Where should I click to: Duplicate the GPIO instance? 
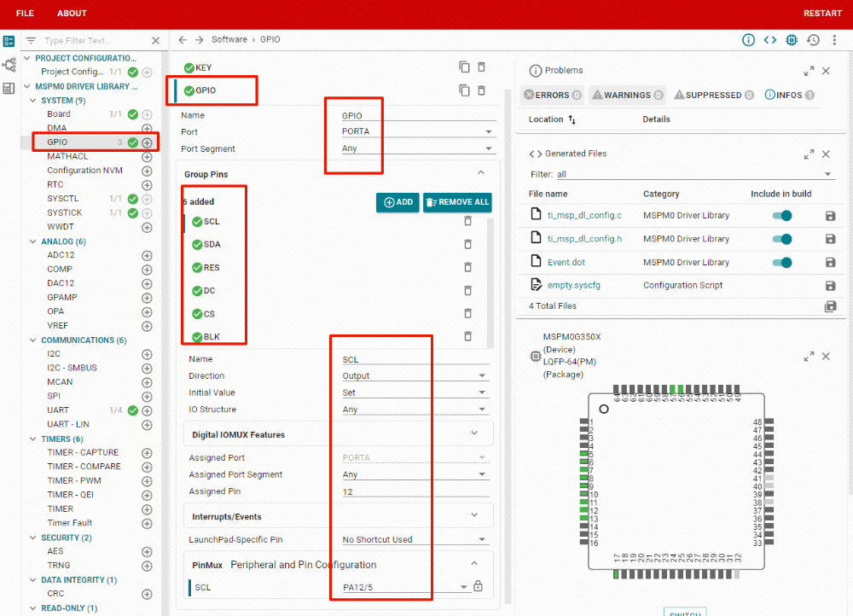464,90
